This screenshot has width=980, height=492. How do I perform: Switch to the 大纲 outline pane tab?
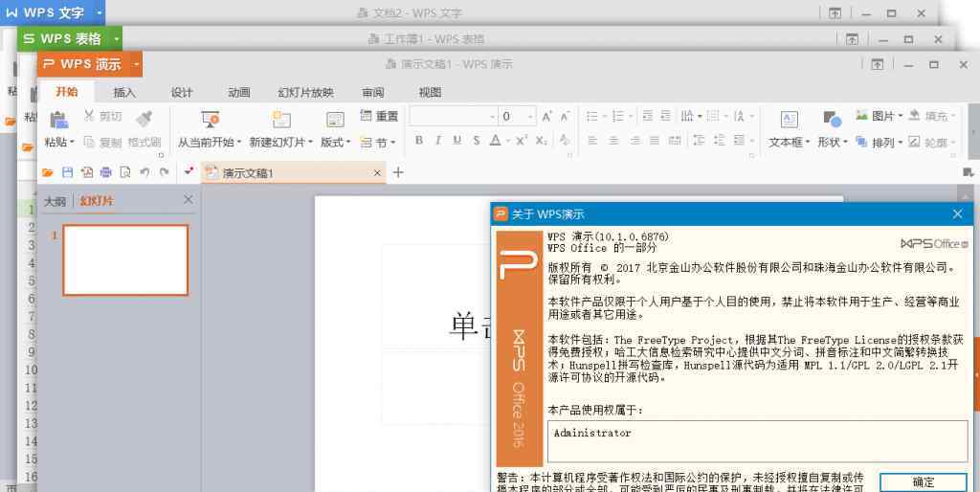(55, 201)
